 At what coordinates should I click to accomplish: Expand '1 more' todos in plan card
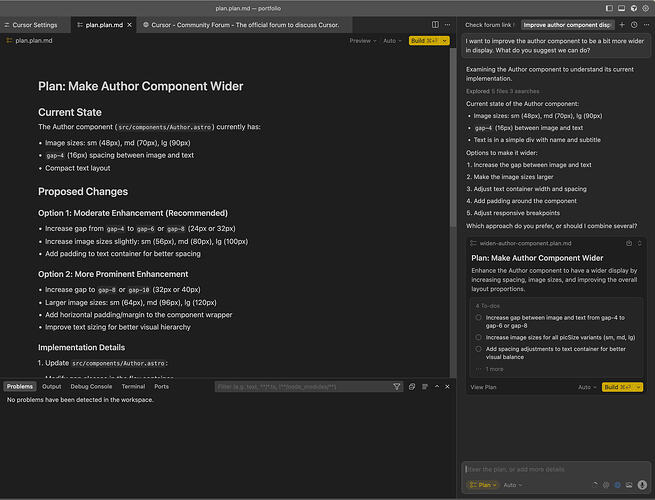[x=494, y=369]
